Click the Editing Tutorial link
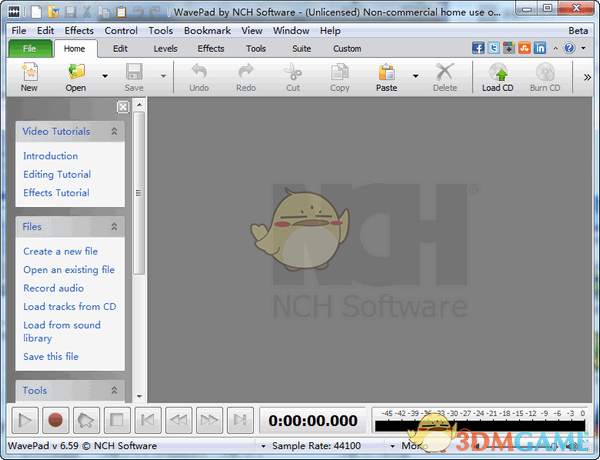The image size is (600, 460). (x=57, y=175)
